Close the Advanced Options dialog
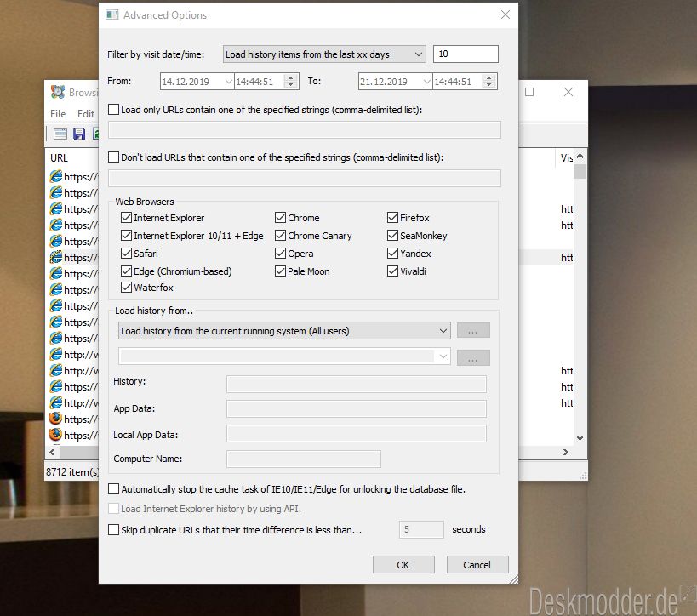 coord(506,14)
